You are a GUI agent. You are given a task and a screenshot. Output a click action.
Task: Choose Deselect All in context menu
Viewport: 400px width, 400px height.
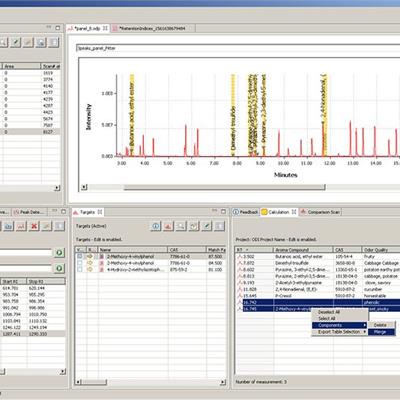tap(329, 312)
